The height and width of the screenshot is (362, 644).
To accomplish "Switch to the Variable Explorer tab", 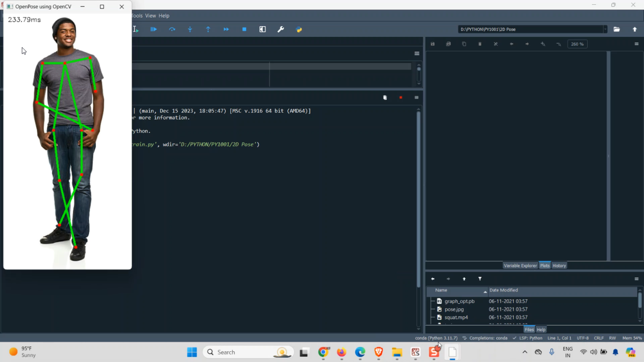I will click(520, 265).
